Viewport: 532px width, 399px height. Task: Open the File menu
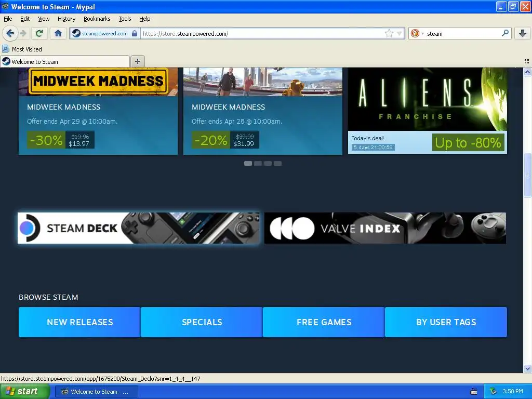point(8,19)
